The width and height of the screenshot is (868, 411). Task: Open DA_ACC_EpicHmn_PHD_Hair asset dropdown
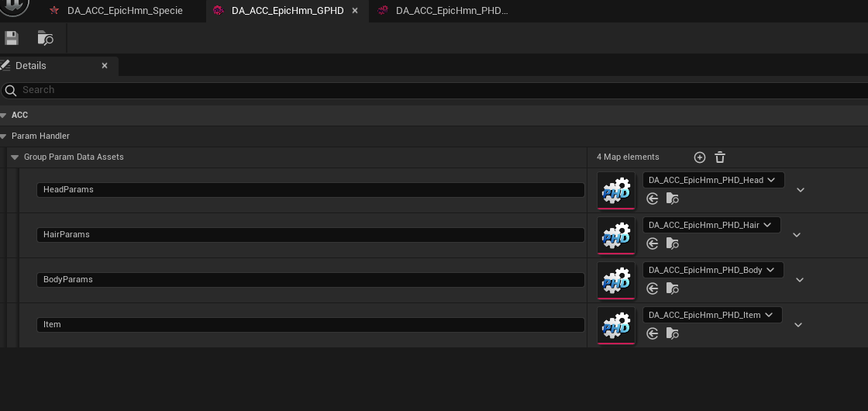point(711,225)
